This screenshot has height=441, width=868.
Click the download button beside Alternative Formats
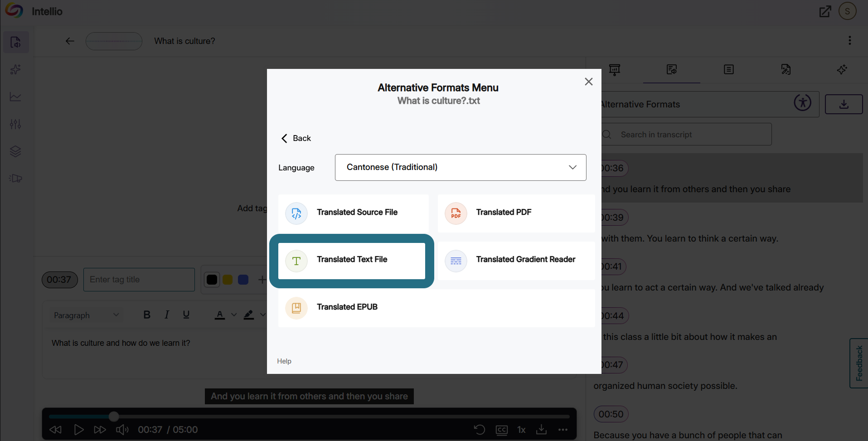[x=844, y=104]
